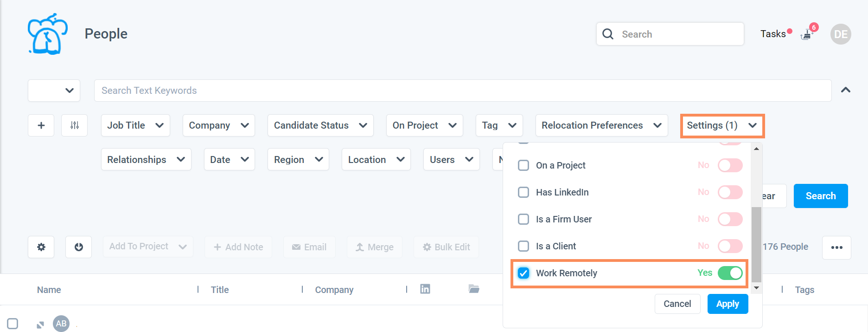
Task: Click the elephant logo icon
Action: (x=47, y=34)
